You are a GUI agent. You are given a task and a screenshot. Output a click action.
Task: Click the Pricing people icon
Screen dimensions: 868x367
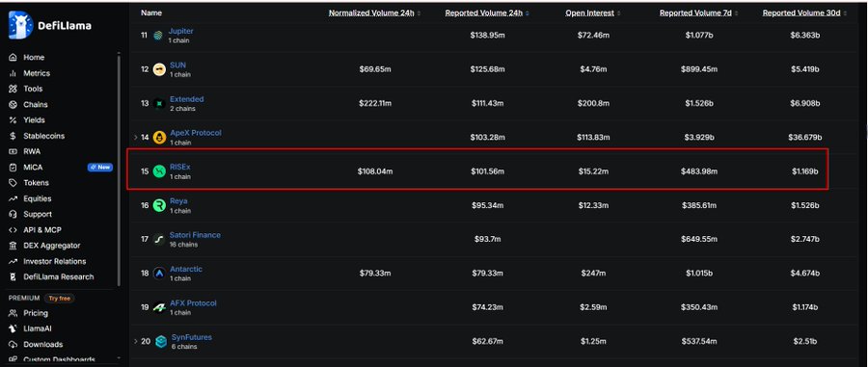(14, 313)
